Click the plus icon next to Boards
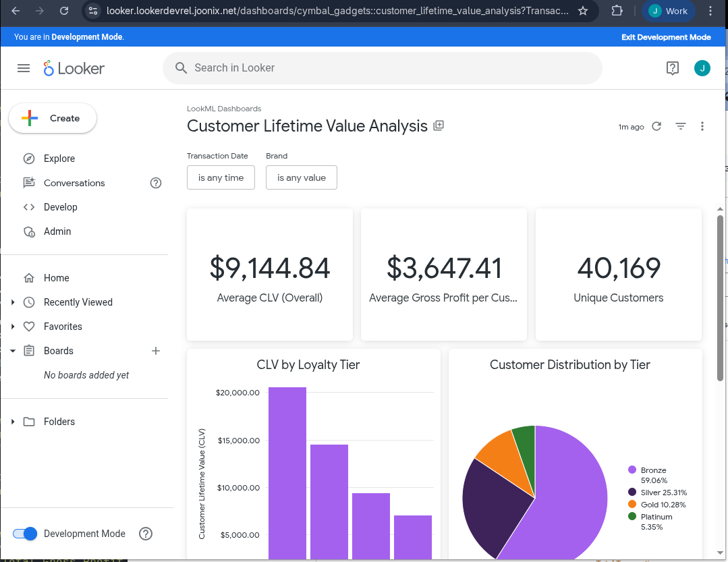 (156, 351)
